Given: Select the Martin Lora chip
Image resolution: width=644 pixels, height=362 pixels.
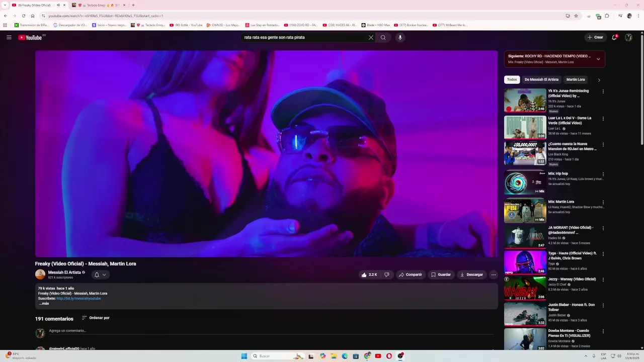Looking at the screenshot, I should pyautogui.click(x=576, y=79).
